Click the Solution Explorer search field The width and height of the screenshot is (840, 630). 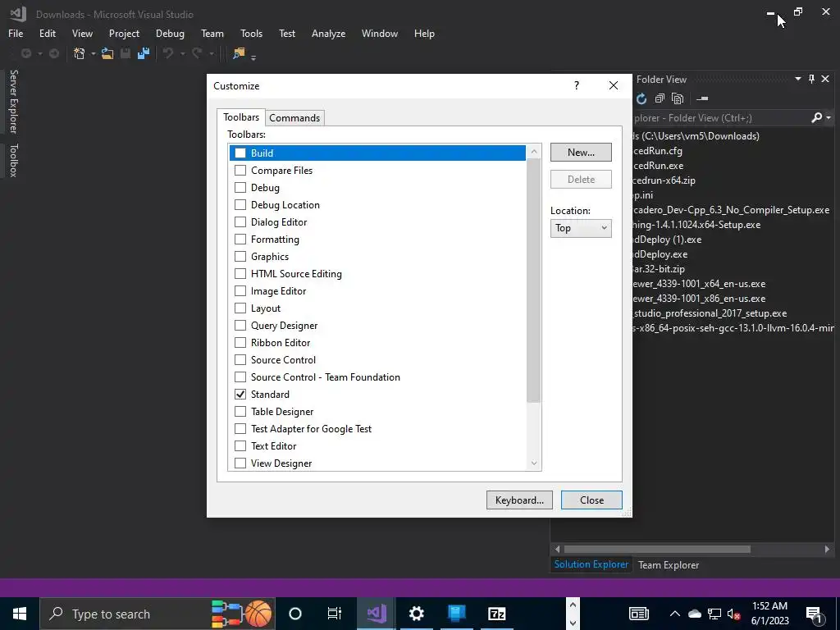click(720, 118)
